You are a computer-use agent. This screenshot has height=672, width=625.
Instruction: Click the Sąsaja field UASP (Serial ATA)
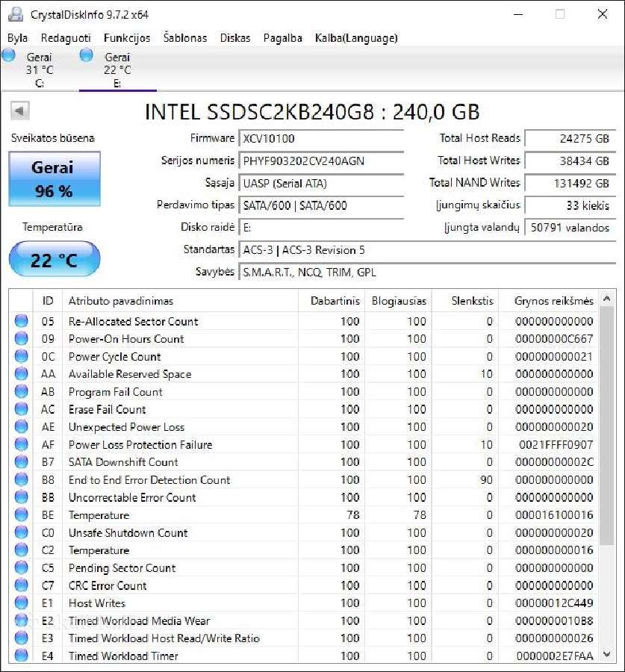click(321, 184)
